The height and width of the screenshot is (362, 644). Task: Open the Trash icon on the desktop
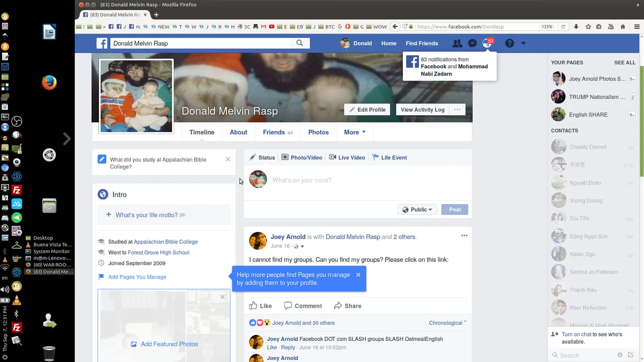49,353
